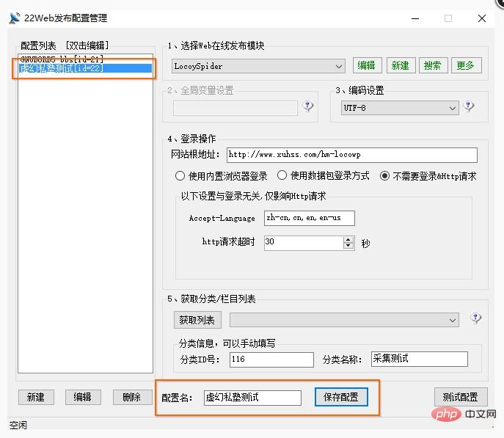Click the help icon next to category list dropdown

(x=476, y=319)
